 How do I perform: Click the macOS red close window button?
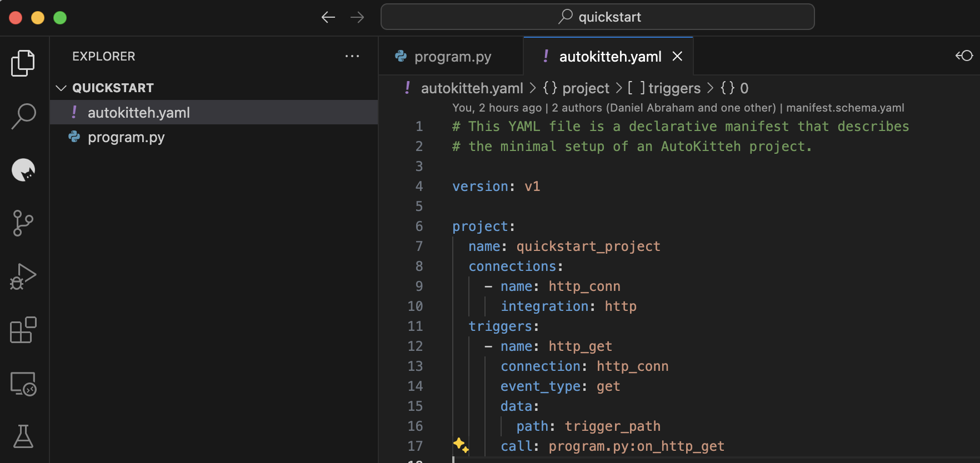point(16,18)
